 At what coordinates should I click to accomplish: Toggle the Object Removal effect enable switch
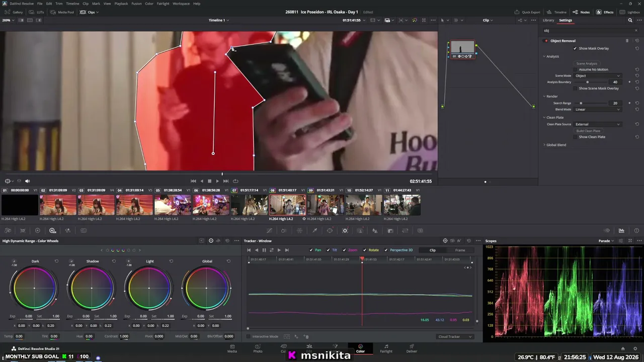546,41
